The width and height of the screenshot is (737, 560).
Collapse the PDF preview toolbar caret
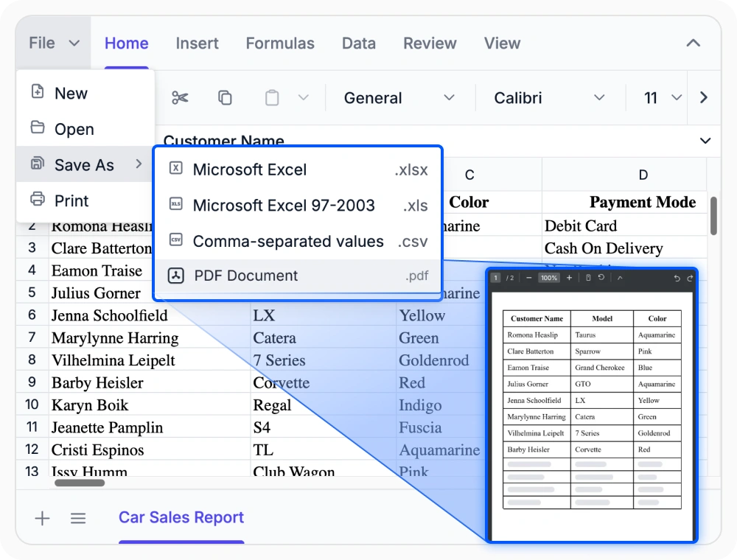620,278
